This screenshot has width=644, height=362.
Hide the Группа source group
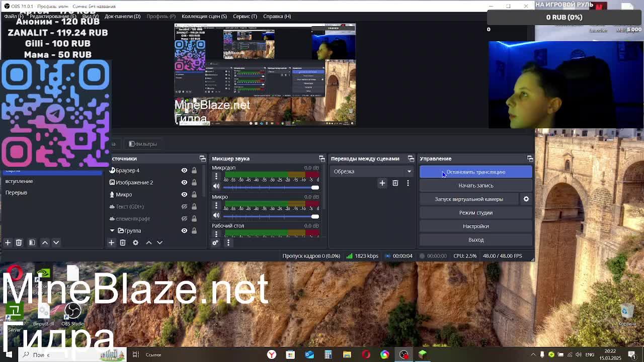pyautogui.click(x=184, y=231)
